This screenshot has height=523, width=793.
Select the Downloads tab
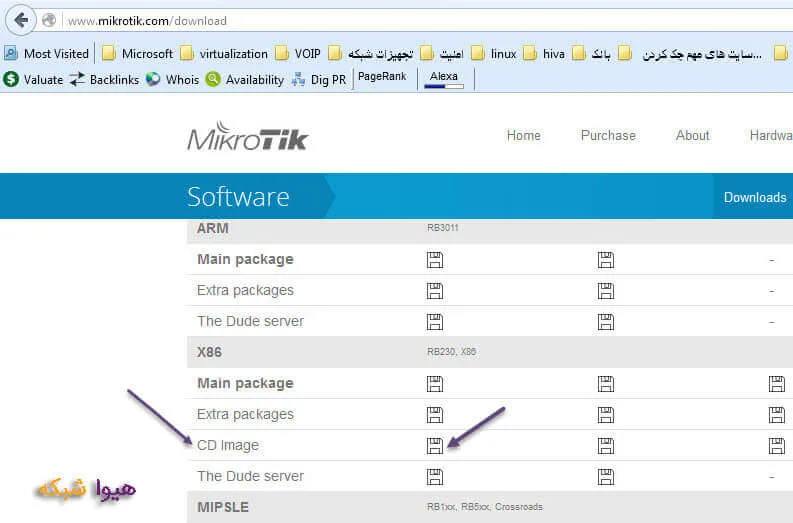pyautogui.click(x=753, y=197)
